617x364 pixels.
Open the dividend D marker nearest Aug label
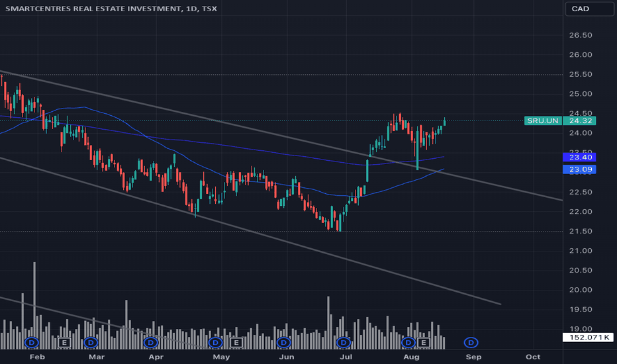point(408,343)
